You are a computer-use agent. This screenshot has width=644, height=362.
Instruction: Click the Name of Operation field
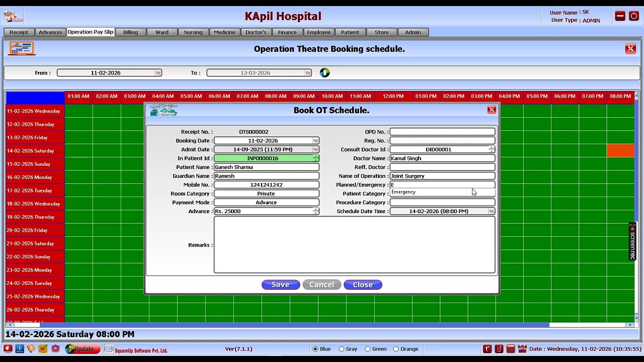pos(442,176)
